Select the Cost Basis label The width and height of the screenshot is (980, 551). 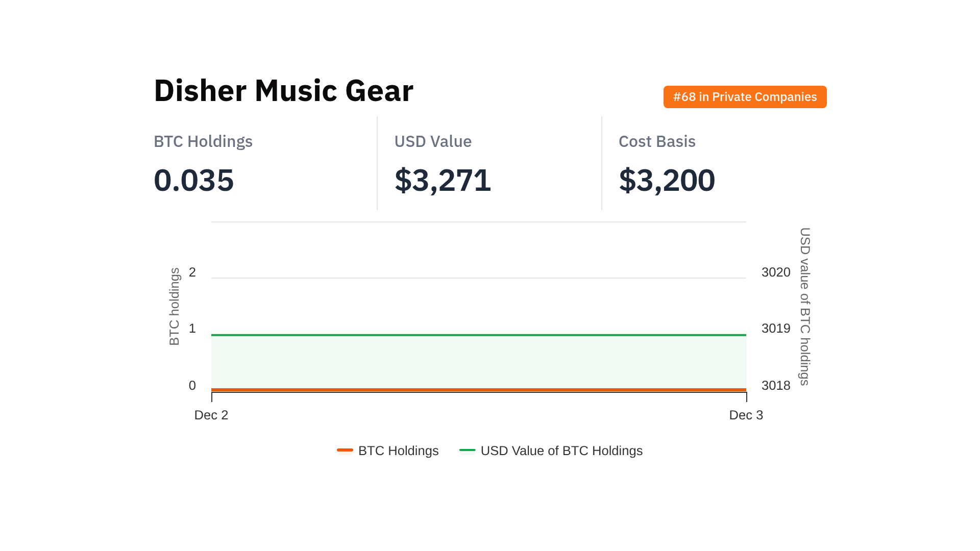[x=657, y=141]
